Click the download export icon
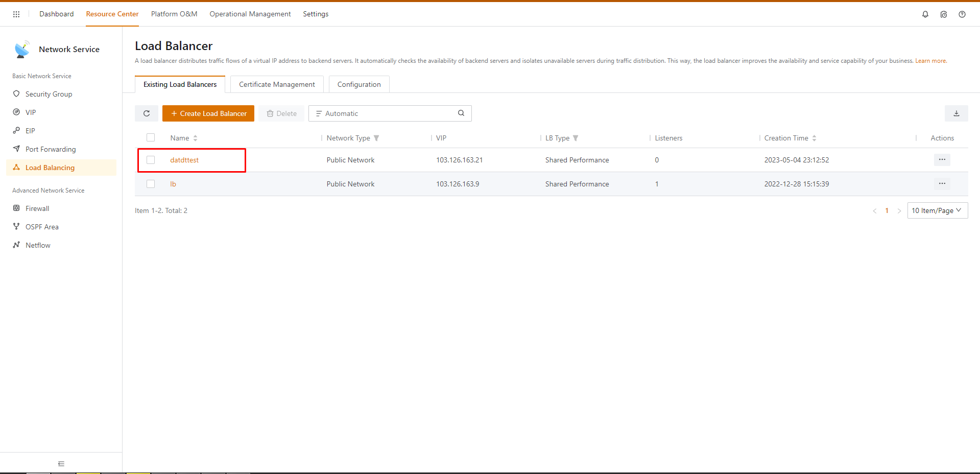The height and width of the screenshot is (474, 980). [956, 113]
